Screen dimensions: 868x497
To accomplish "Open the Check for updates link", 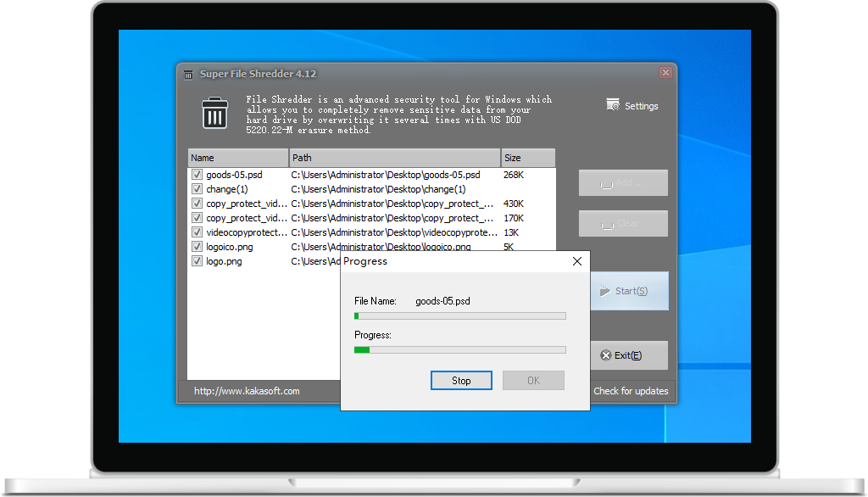I will [x=631, y=391].
